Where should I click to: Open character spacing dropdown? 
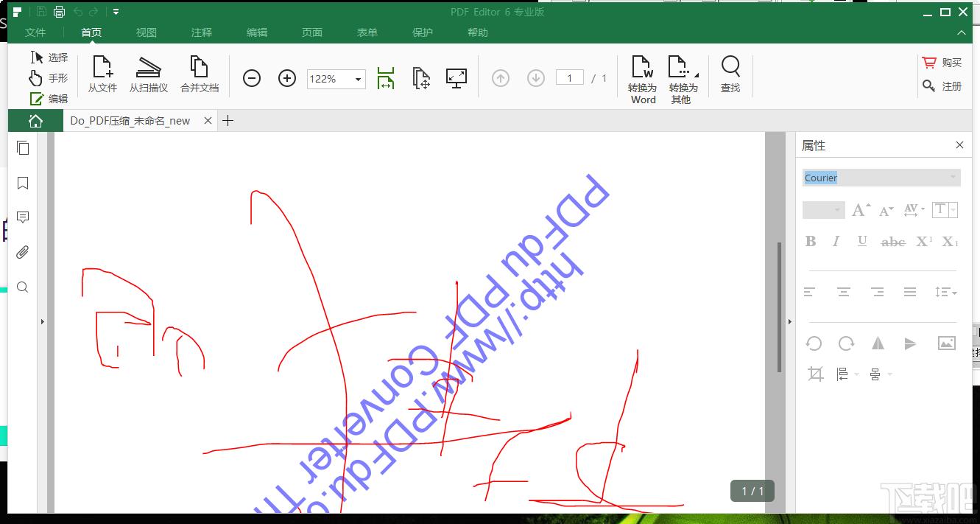tap(913, 210)
